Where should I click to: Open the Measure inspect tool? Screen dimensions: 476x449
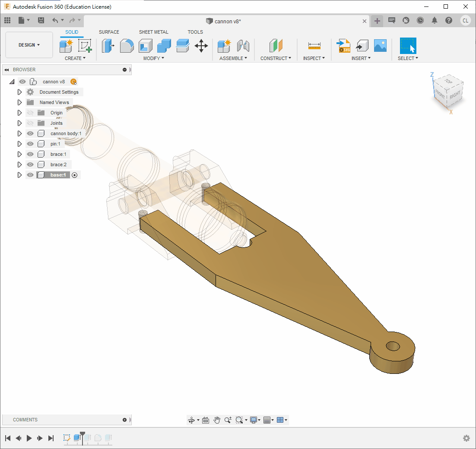pyautogui.click(x=314, y=45)
